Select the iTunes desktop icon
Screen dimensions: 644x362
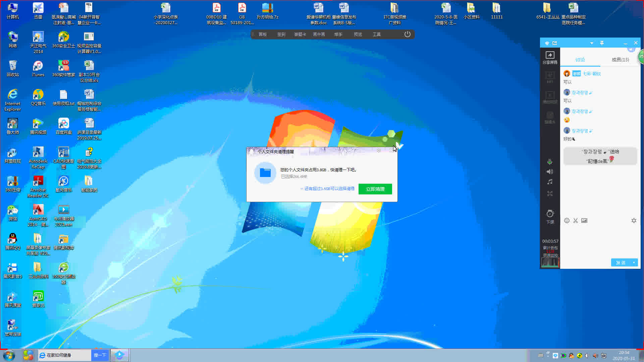(x=38, y=68)
